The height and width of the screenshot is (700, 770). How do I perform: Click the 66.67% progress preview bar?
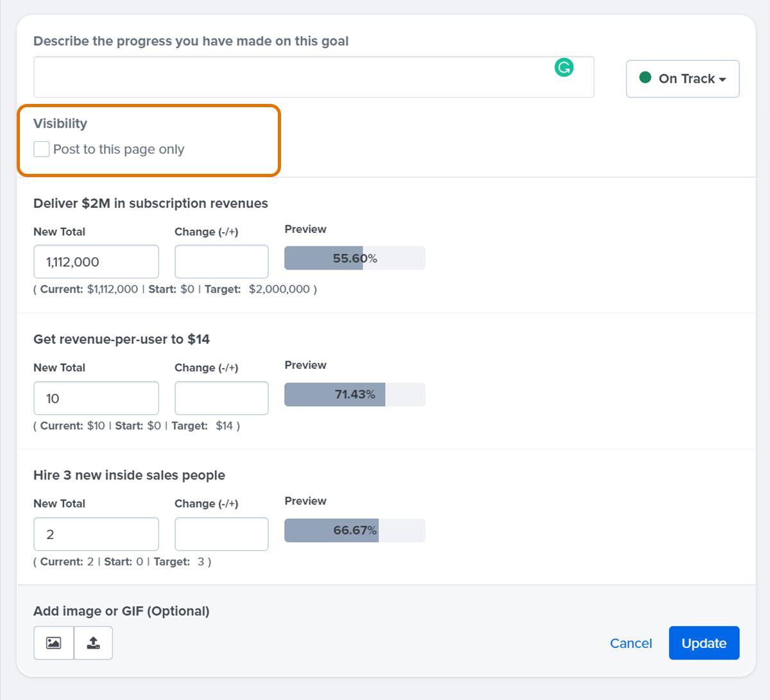tap(354, 530)
